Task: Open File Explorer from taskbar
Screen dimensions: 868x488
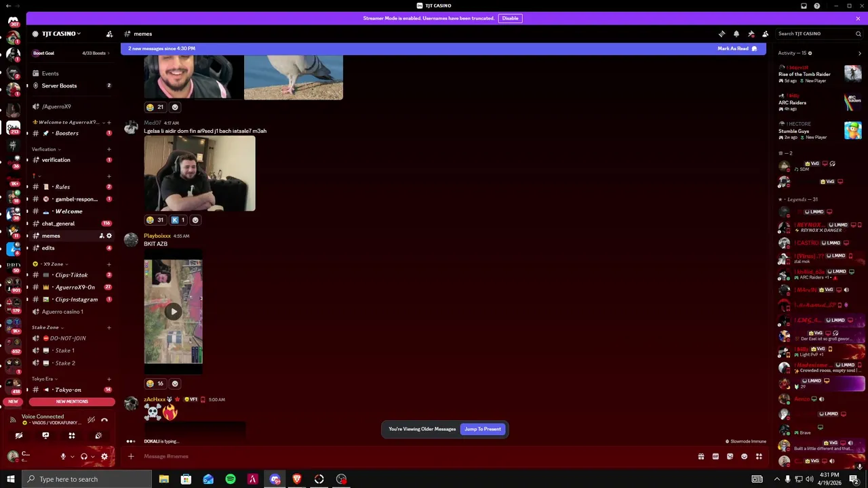Action: [163, 479]
